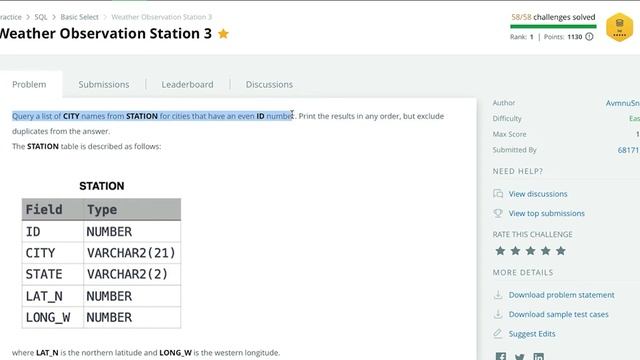
Task: Click the Submitted By count 68171
Action: point(628,150)
